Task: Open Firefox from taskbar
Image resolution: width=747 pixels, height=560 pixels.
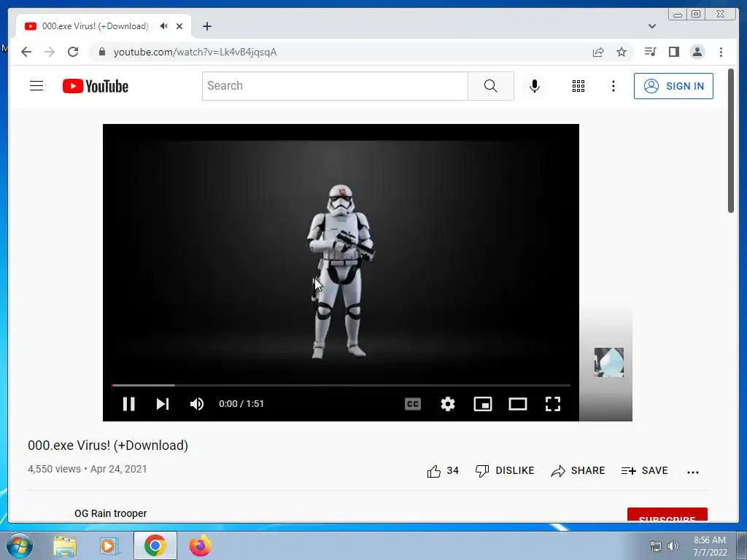Action: pos(200,546)
